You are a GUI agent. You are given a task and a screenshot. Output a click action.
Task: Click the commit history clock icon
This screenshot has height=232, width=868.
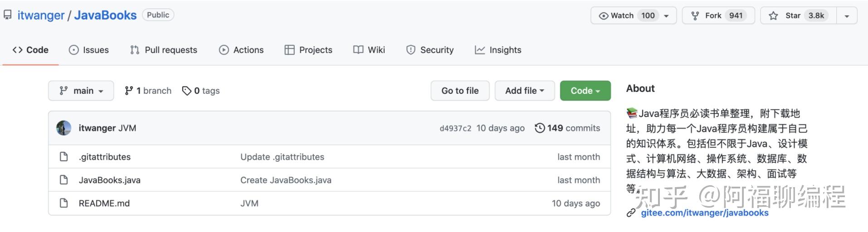click(540, 128)
